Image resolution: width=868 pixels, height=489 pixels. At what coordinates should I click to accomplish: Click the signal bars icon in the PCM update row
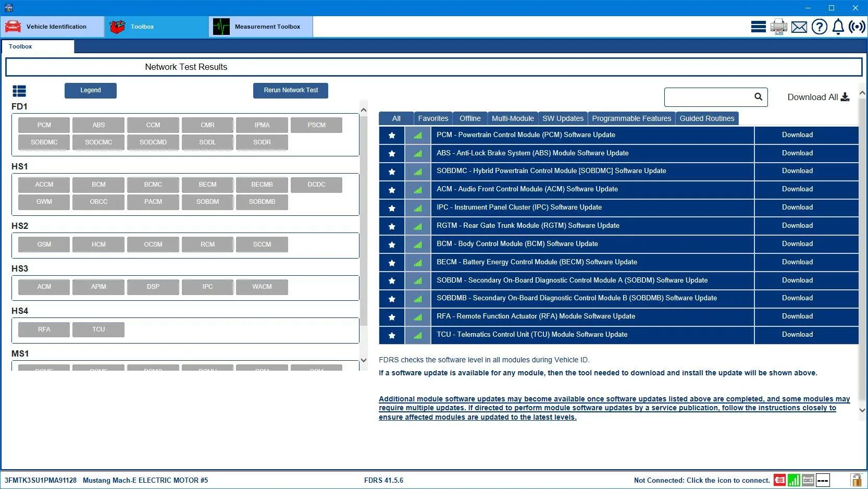[x=418, y=136]
